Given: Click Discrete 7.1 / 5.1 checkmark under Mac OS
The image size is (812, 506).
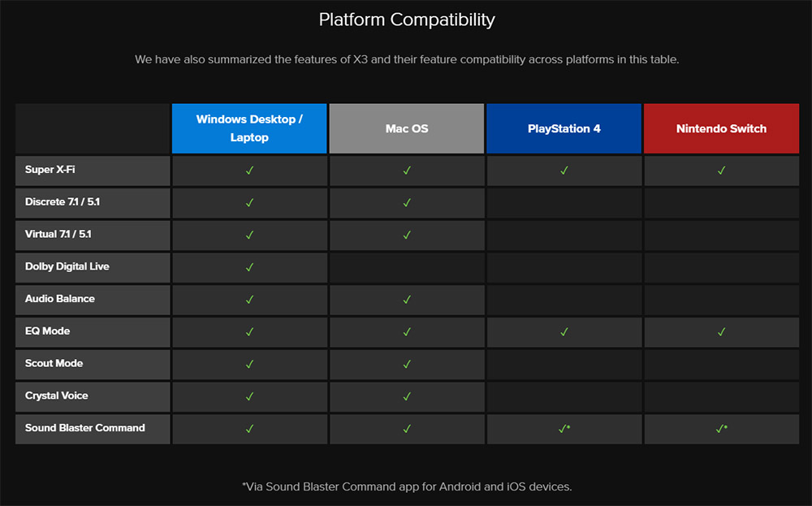Looking at the screenshot, I should (x=407, y=202).
